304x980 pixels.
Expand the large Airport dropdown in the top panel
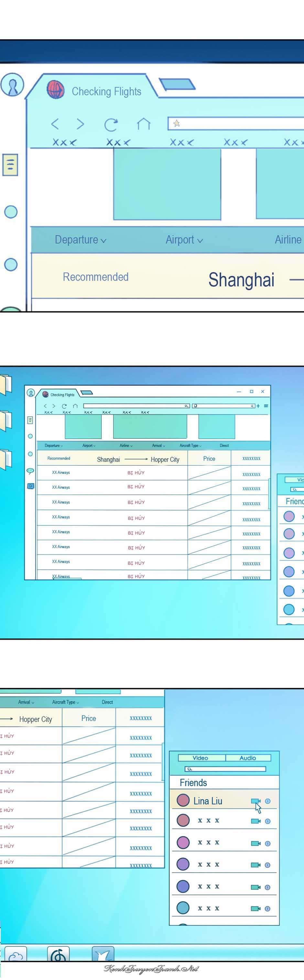pos(184,240)
